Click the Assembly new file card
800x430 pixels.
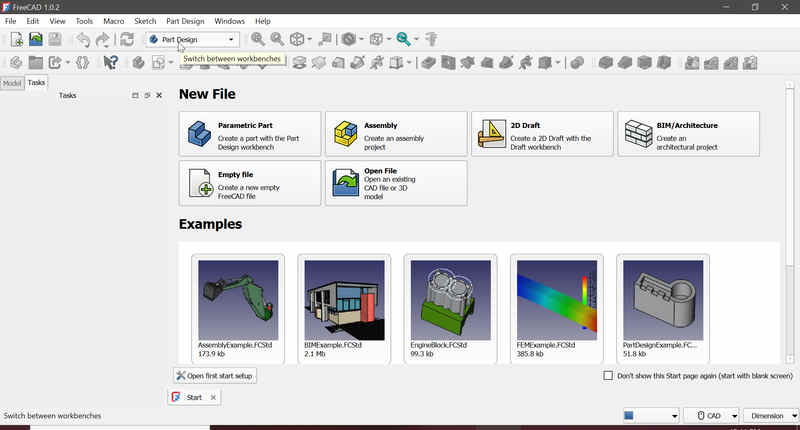(x=396, y=134)
